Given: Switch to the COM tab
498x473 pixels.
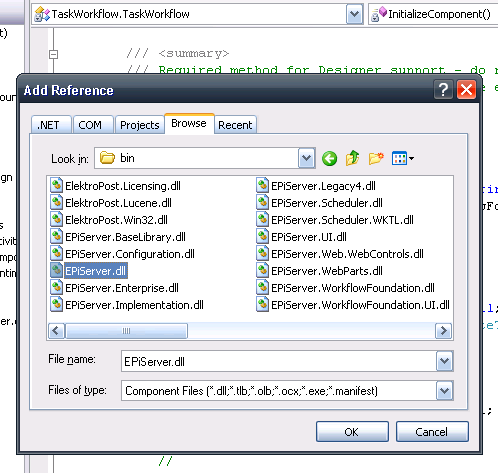Looking at the screenshot, I should point(93,125).
